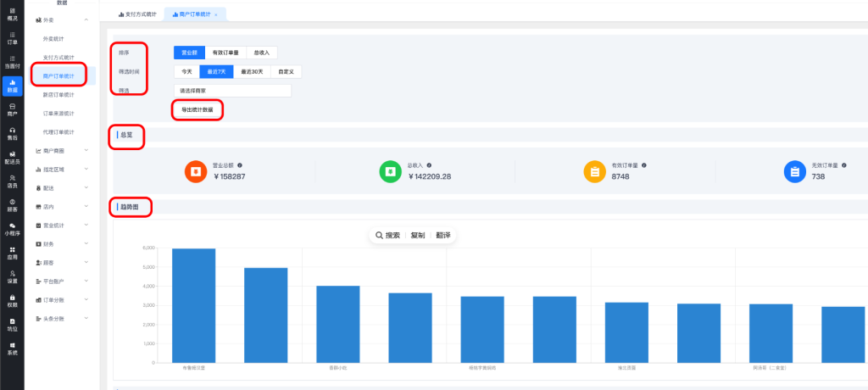This screenshot has height=390, width=868.
Task: Close the 商户订单统计 tab
Action: pyautogui.click(x=215, y=15)
